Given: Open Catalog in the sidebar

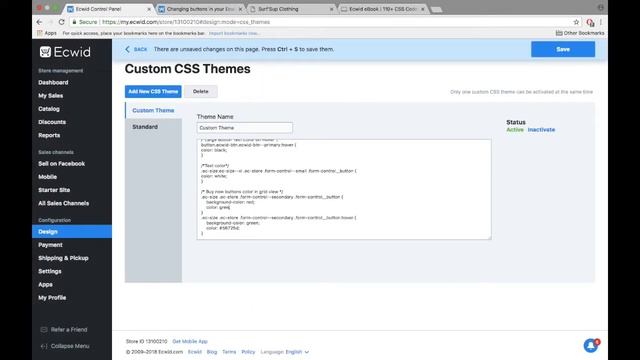Looking at the screenshot, I should click(x=49, y=109).
